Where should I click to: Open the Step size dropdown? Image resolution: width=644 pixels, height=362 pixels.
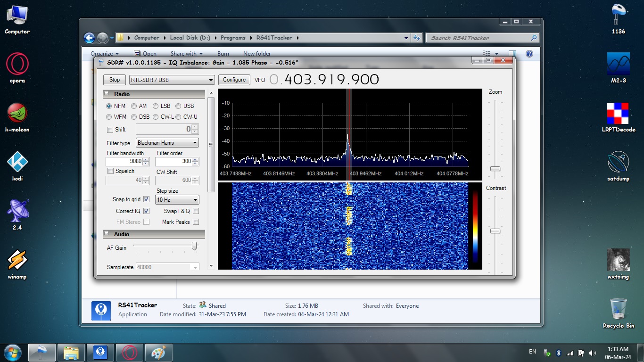[x=177, y=200]
